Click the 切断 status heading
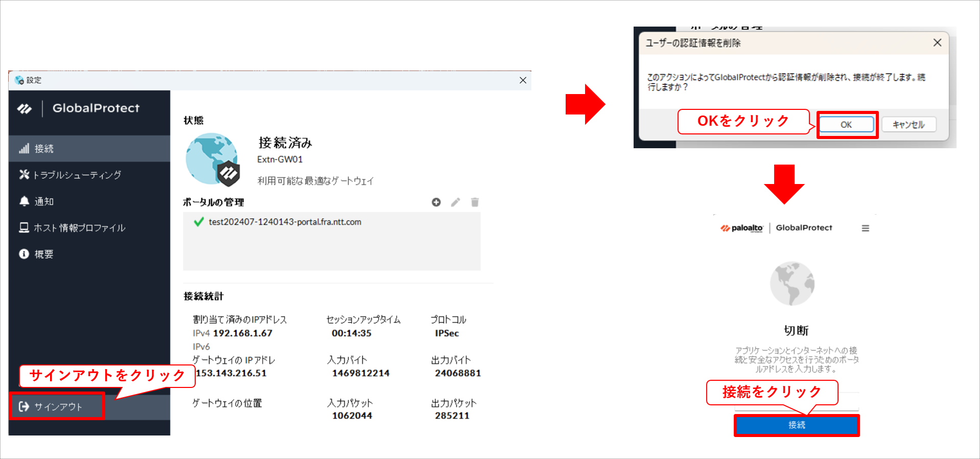Image resolution: width=980 pixels, height=459 pixels. pos(797,331)
